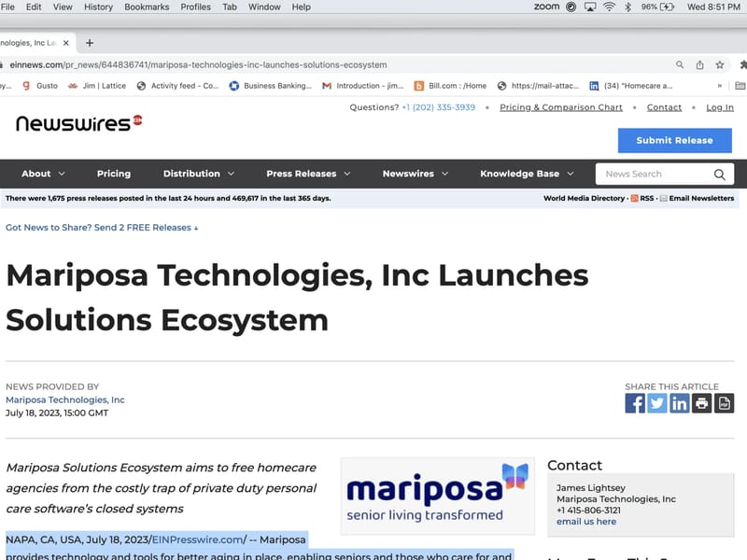Click the Wi-Fi icon in menu bar
The height and width of the screenshot is (560, 747).
click(609, 7)
